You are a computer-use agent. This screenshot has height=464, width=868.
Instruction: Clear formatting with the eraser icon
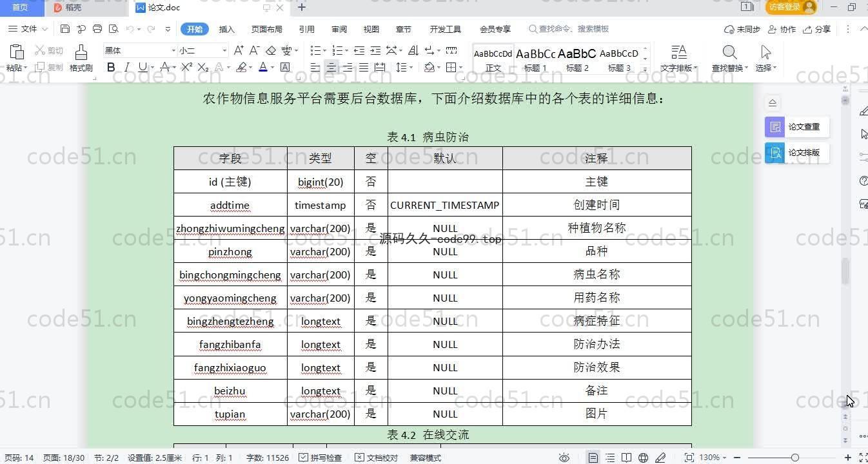271,50
